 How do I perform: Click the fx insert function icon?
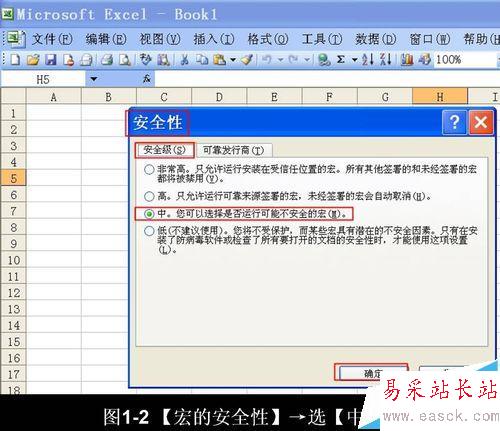pos(147,79)
